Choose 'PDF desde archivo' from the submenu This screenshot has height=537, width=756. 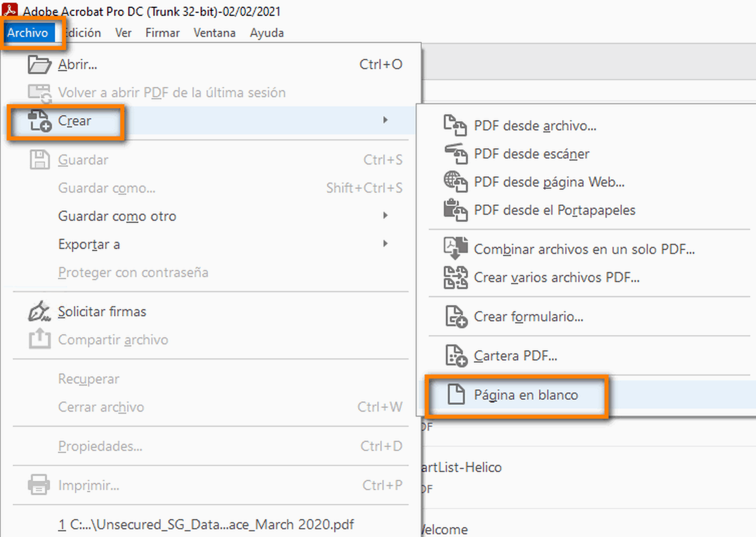pos(535,126)
